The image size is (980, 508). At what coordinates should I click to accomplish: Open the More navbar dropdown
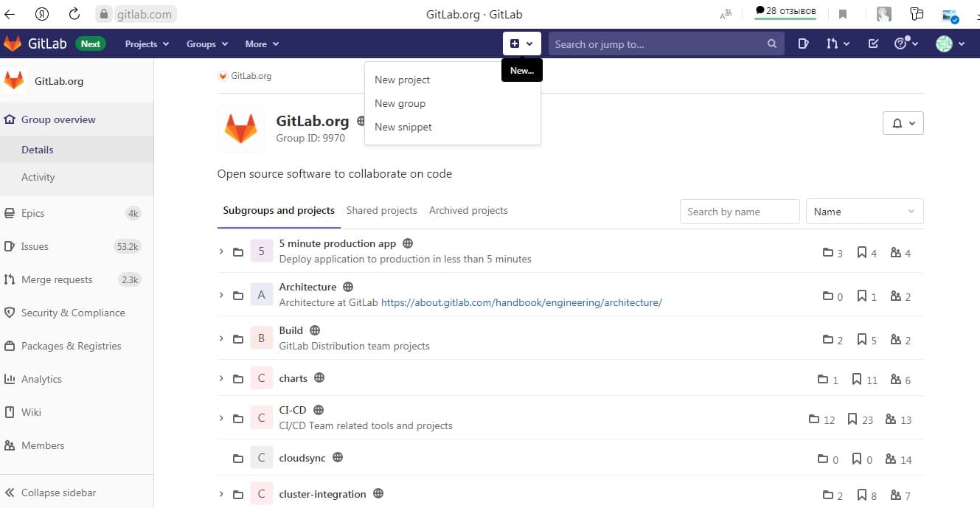(262, 44)
